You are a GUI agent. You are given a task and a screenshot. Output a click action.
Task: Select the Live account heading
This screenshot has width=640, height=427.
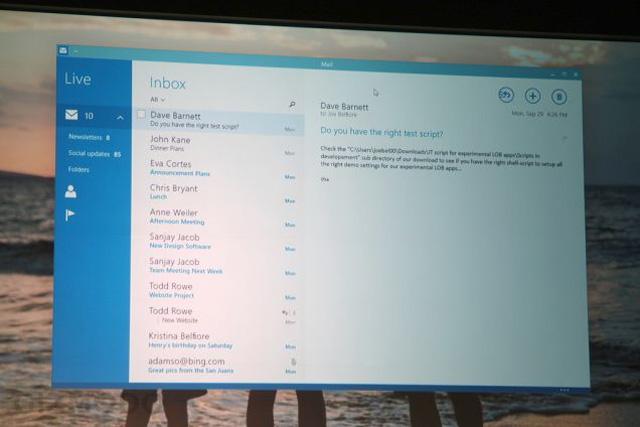pos(78,79)
